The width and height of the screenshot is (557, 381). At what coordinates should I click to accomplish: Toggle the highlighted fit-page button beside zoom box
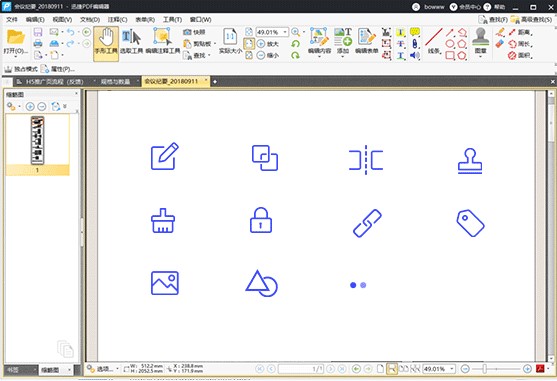(249, 44)
